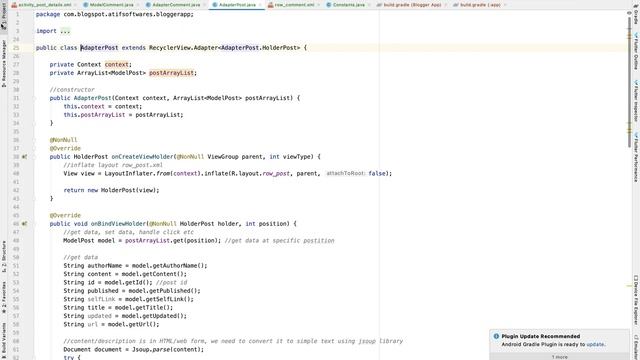Open the Flutter Inspector panel
Screen dimensions: 640x360
(x=636, y=101)
